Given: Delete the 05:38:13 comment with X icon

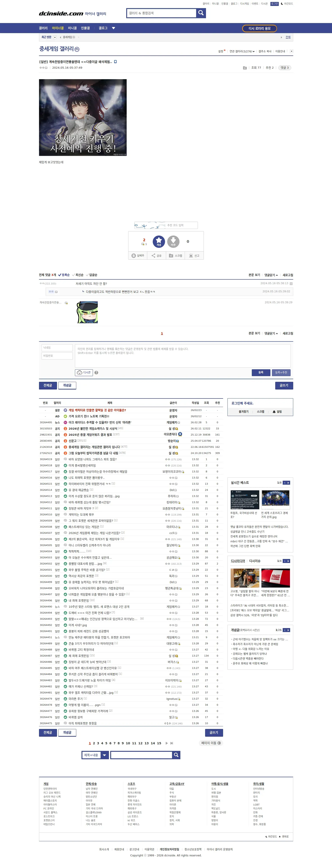Looking at the screenshot, I should 291,283.
